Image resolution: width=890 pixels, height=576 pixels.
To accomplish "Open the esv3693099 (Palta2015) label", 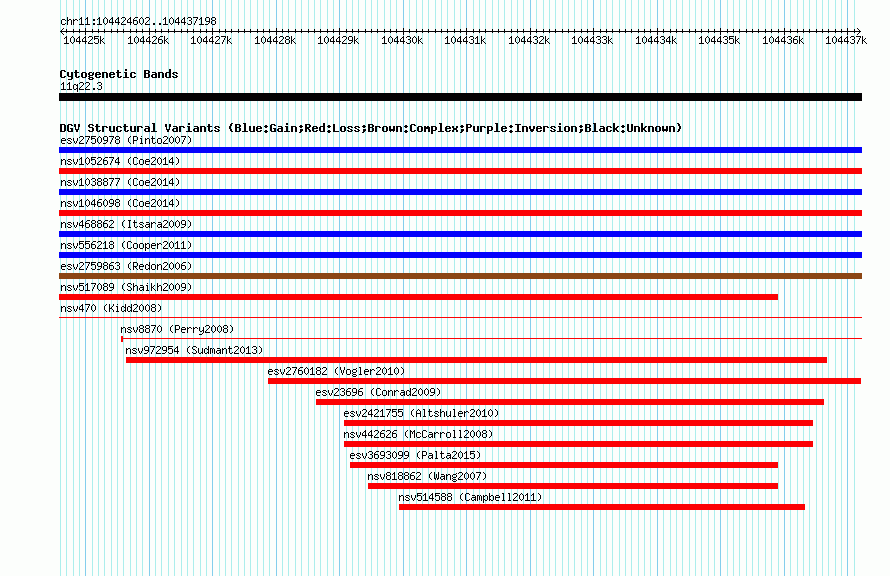I will click(415, 455).
